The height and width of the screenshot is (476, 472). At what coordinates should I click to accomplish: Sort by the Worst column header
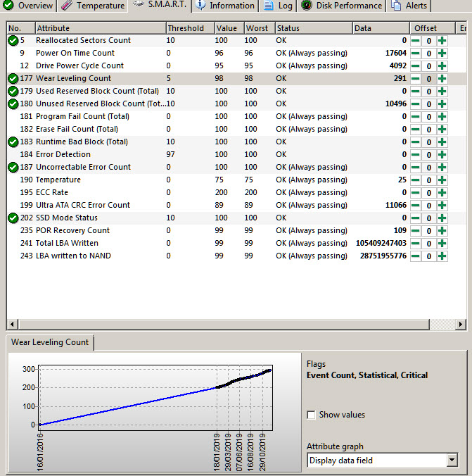coord(260,28)
